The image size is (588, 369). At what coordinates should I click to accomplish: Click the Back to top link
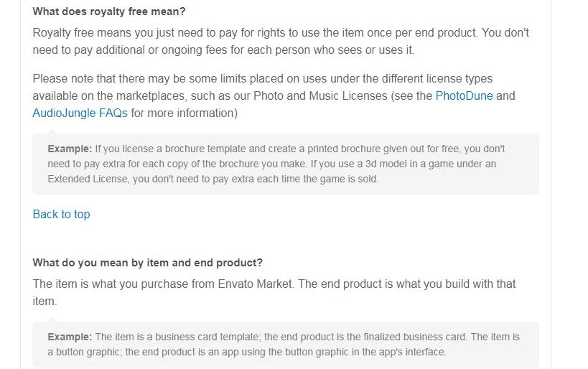coord(61,215)
